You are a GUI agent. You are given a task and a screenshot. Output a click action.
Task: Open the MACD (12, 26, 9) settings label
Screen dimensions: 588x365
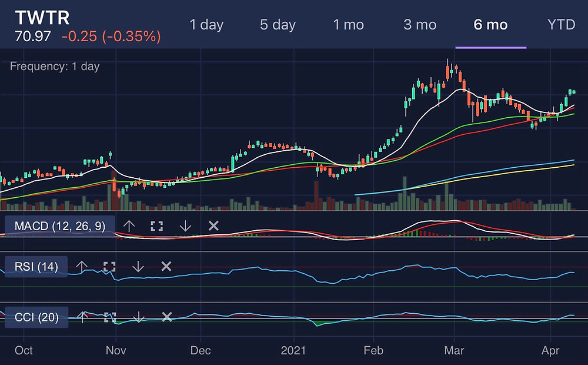pos(59,226)
